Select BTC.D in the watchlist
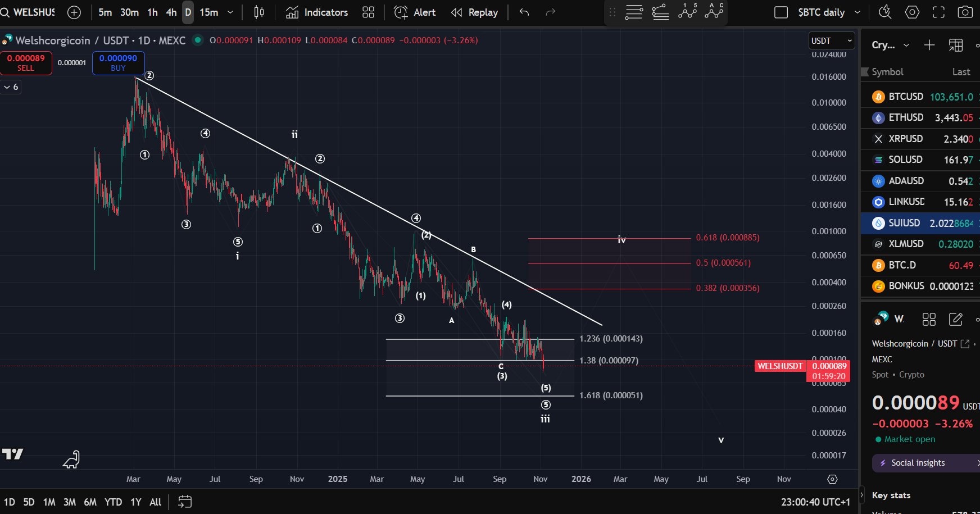This screenshot has width=980, height=514. (x=920, y=265)
